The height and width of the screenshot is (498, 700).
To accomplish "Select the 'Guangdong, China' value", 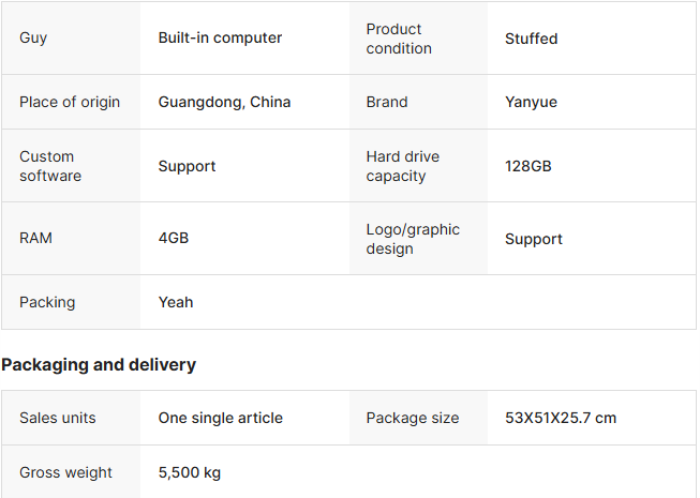I will pos(224,102).
